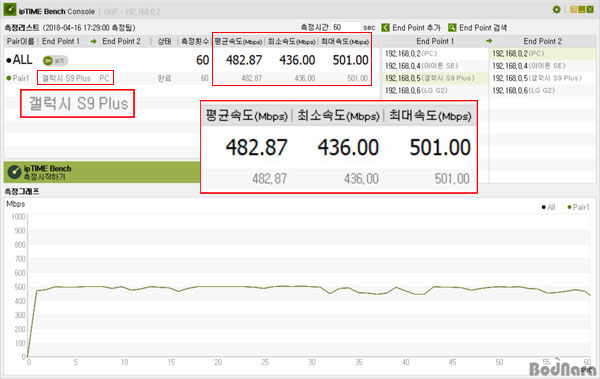600x379 pixels.
Task: Sort by the 최대속도 column header
Action: [345, 41]
